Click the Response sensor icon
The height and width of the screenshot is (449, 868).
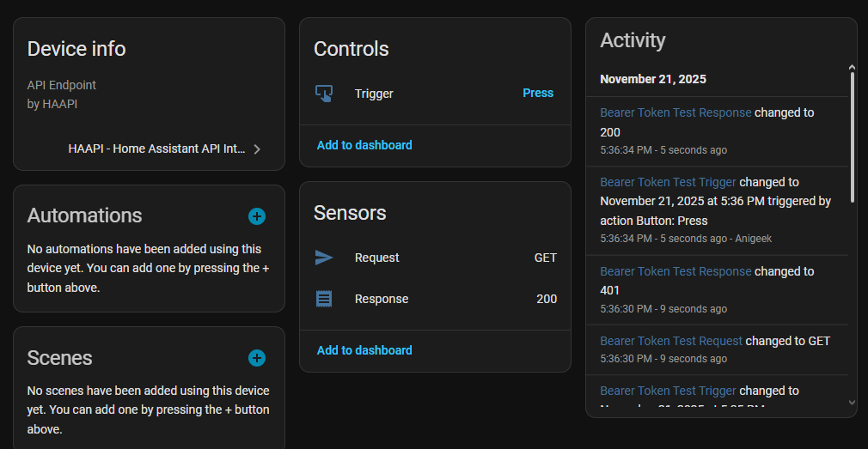(324, 299)
